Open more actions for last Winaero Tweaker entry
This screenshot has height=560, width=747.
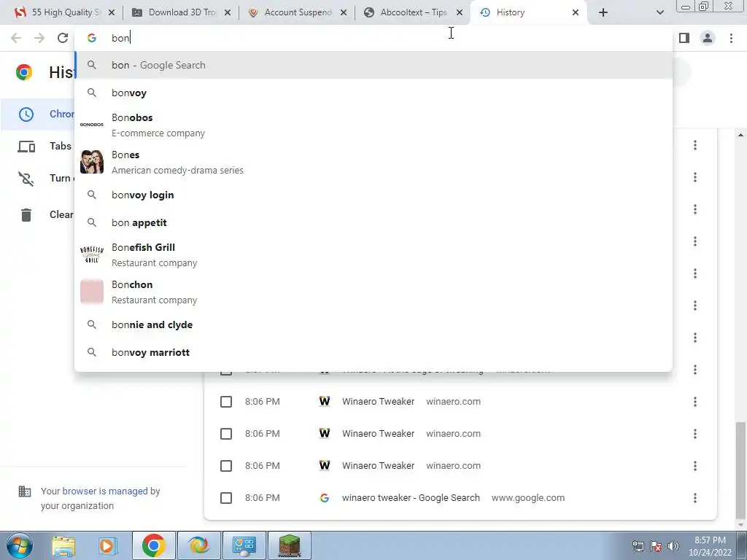click(x=695, y=466)
